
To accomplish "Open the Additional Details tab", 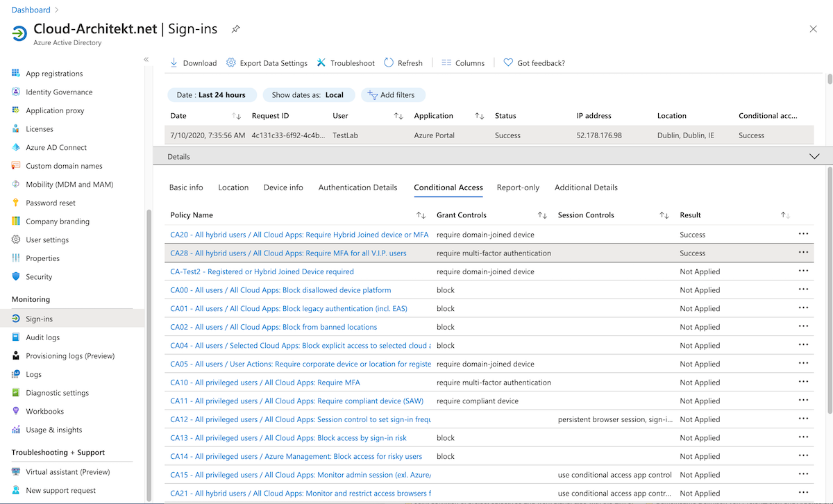I will (x=586, y=187).
